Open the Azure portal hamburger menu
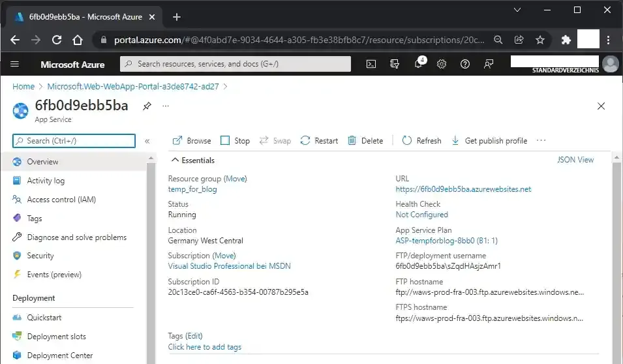This screenshot has height=364, width=623. pyautogui.click(x=15, y=64)
